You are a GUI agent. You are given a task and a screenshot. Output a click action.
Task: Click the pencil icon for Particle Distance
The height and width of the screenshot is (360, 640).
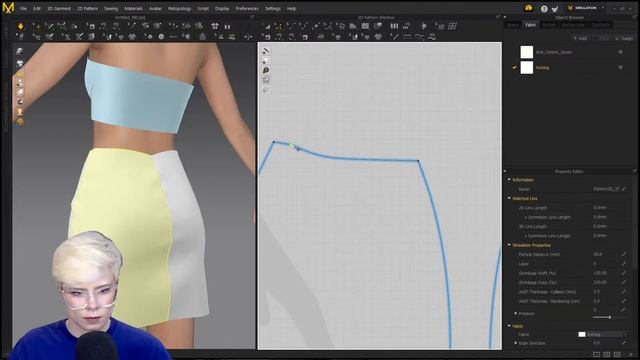[624, 254]
